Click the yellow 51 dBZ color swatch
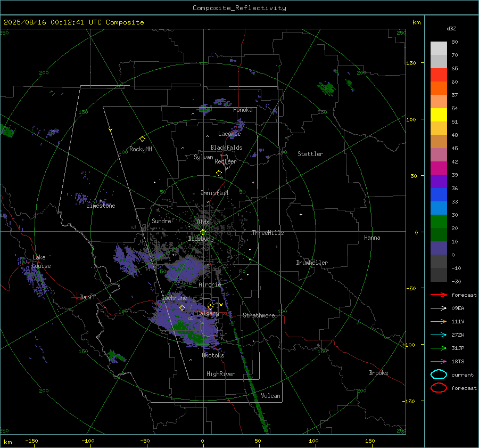Screen dimensions: 479x448 tap(439, 115)
